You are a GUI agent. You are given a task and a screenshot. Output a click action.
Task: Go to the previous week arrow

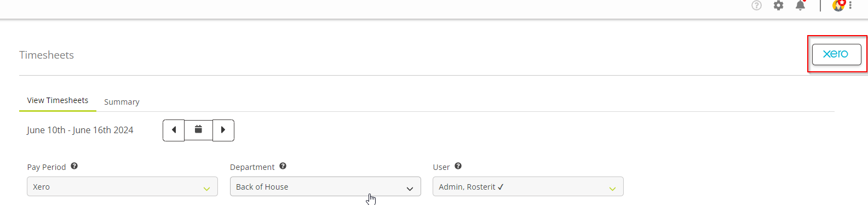(x=174, y=130)
